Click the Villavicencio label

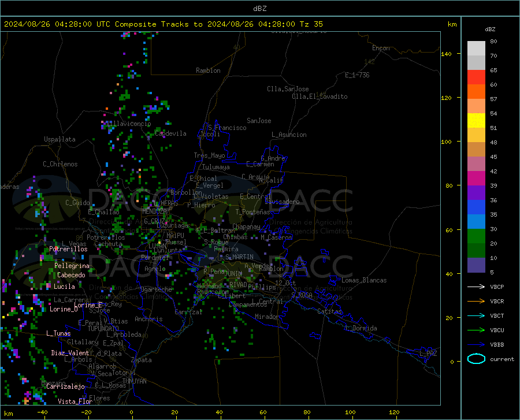coord(128,124)
